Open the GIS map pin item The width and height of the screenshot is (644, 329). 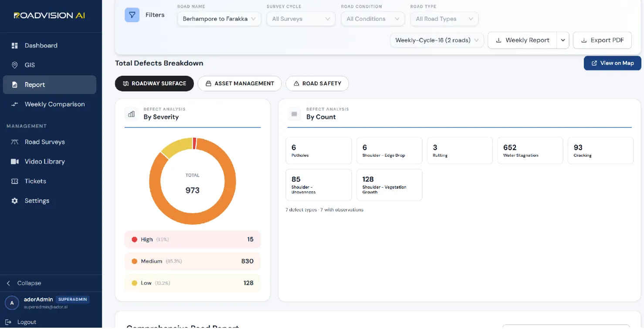click(x=15, y=65)
